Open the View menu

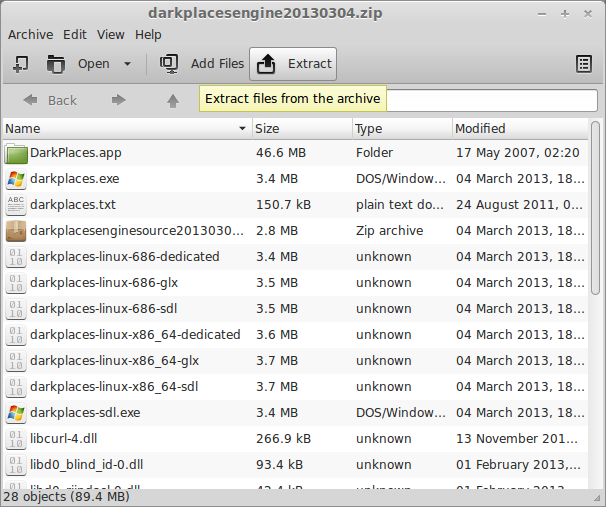(x=111, y=35)
